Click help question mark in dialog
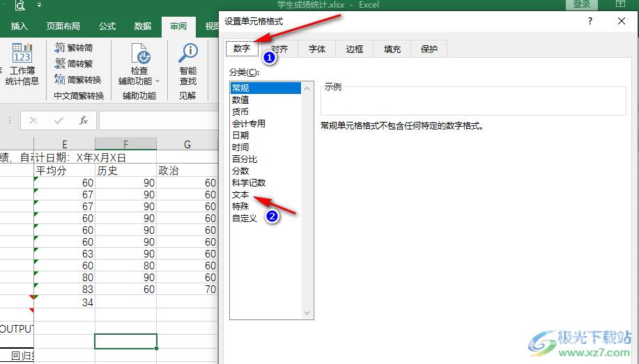The width and height of the screenshot is (639, 364). [590, 21]
